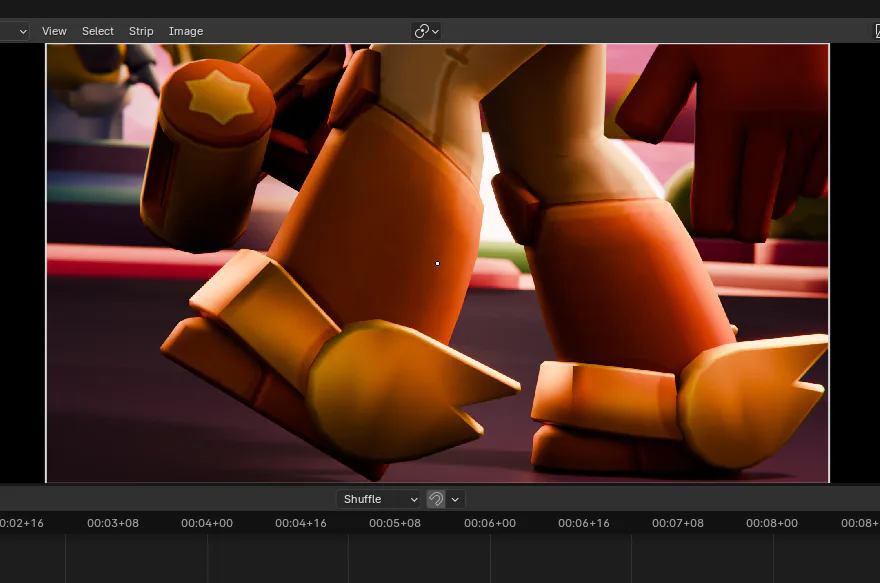
Task: Click the 00:03+08 timeline label
Action: 113,523
